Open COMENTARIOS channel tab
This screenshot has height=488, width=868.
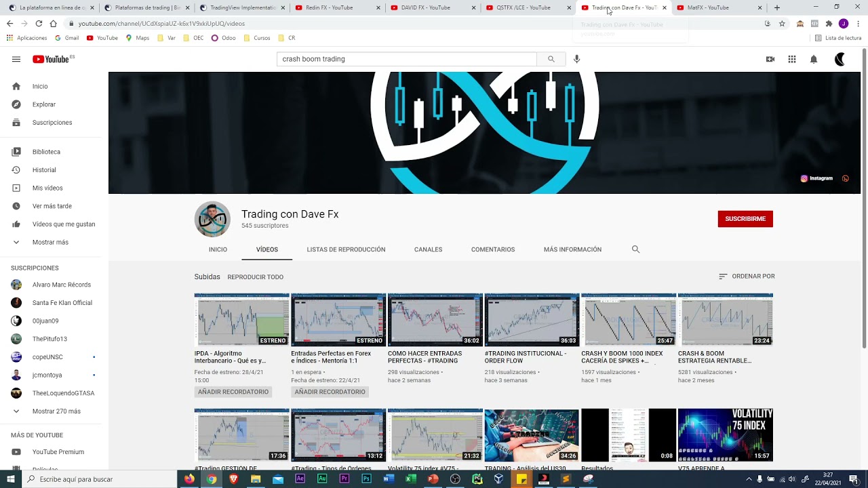coord(493,249)
